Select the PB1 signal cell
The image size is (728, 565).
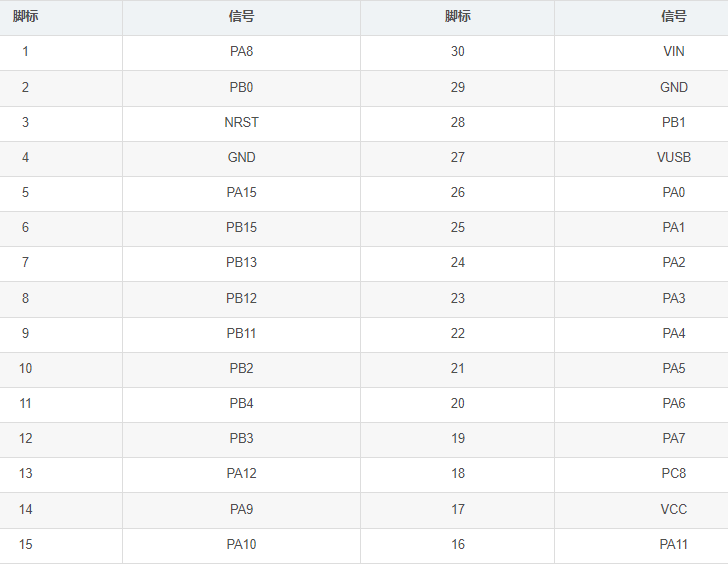(x=673, y=122)
